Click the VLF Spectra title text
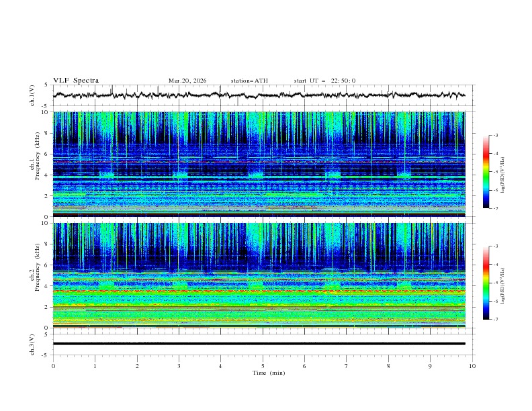Screen dimensions: 532x411 pos(76,81)
